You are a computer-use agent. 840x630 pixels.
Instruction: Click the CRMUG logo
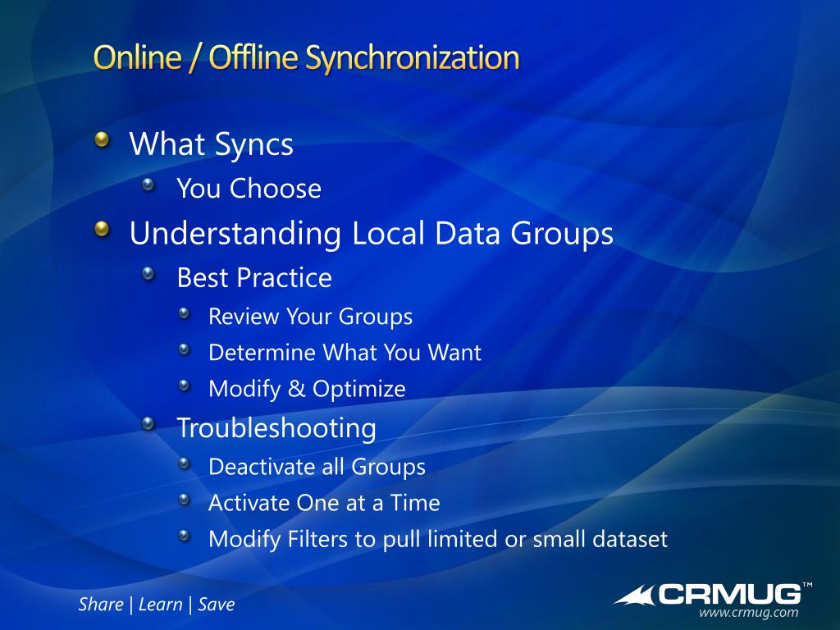point(713,595)
